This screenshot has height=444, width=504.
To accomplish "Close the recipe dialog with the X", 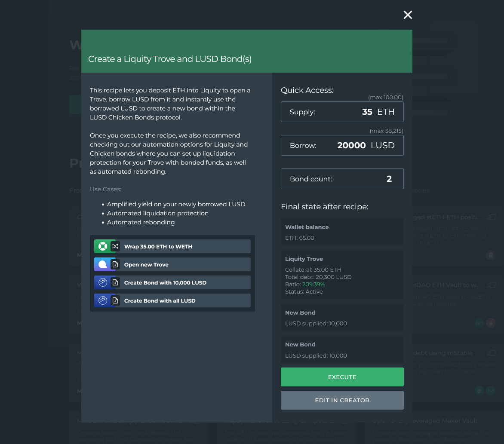I will click(x=408, y=15).
